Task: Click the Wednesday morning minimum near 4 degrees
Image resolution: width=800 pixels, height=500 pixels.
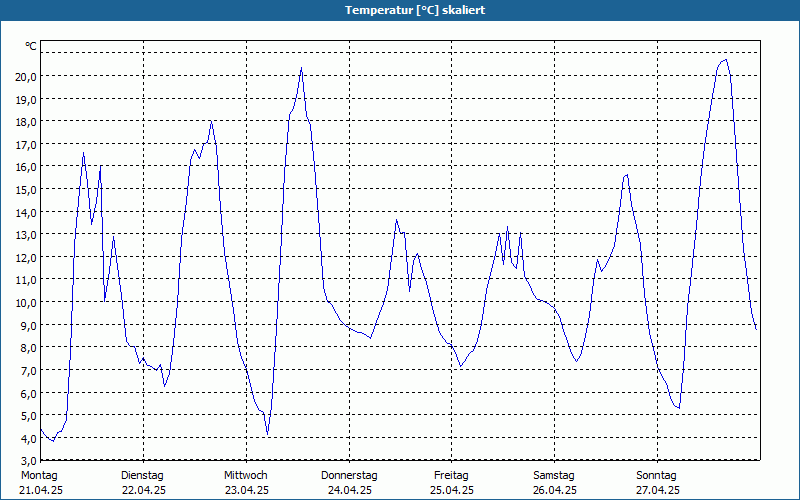Action: (268, 434)
